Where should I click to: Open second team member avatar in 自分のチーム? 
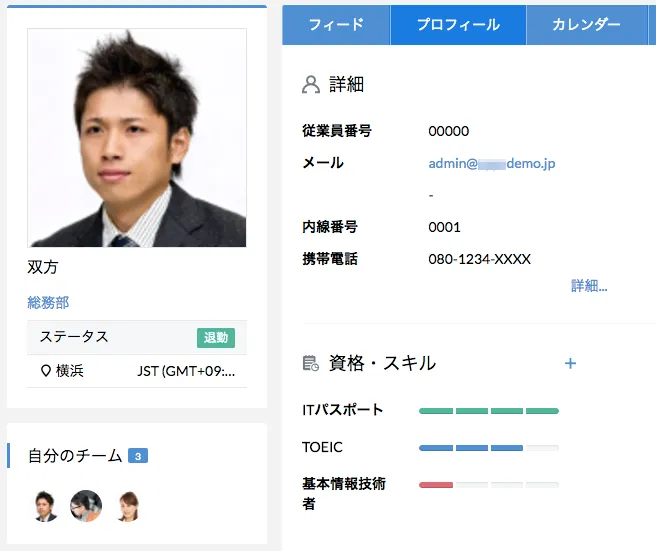(x=86, y=506)
